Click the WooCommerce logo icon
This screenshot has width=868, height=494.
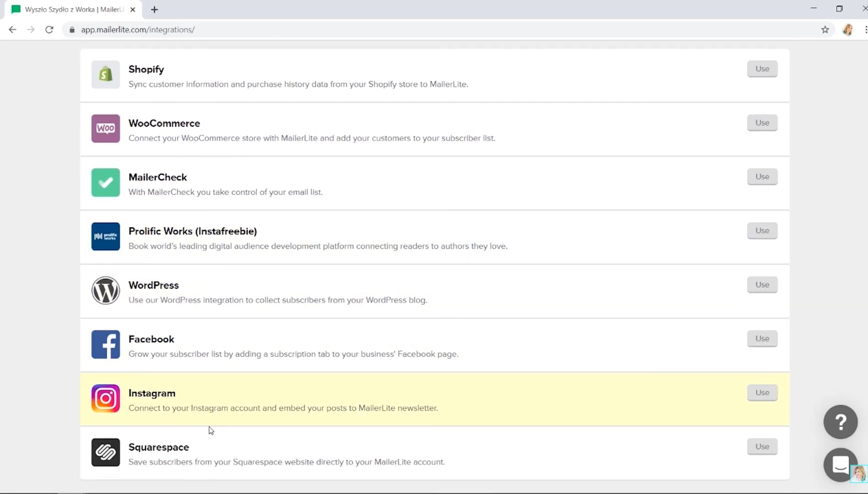click(x=106, y=129)
